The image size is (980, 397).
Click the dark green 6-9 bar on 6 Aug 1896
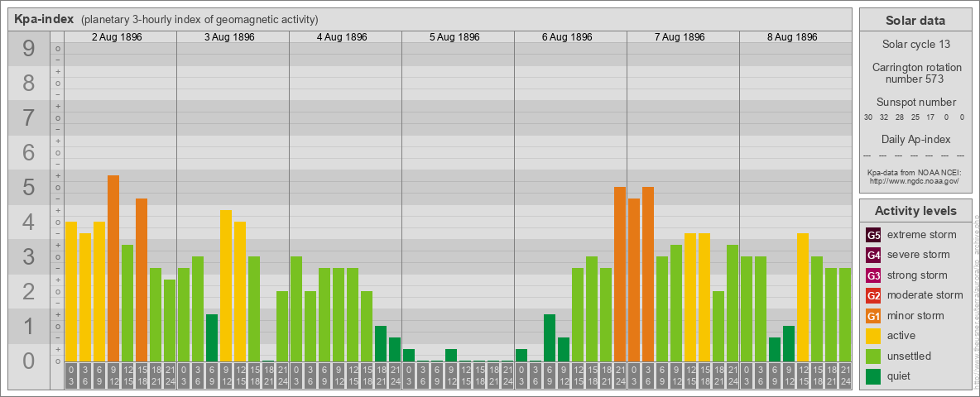click(x=550, y=337)
